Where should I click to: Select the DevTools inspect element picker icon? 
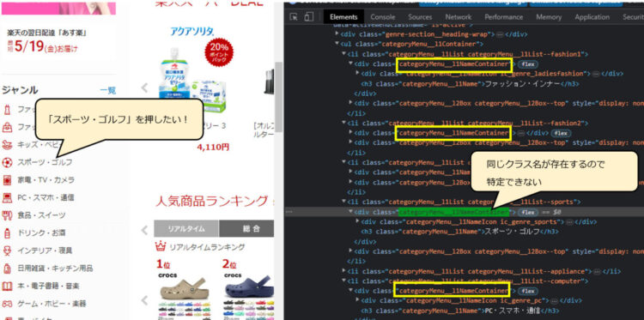pyautogui.click(x=294, y=17)
